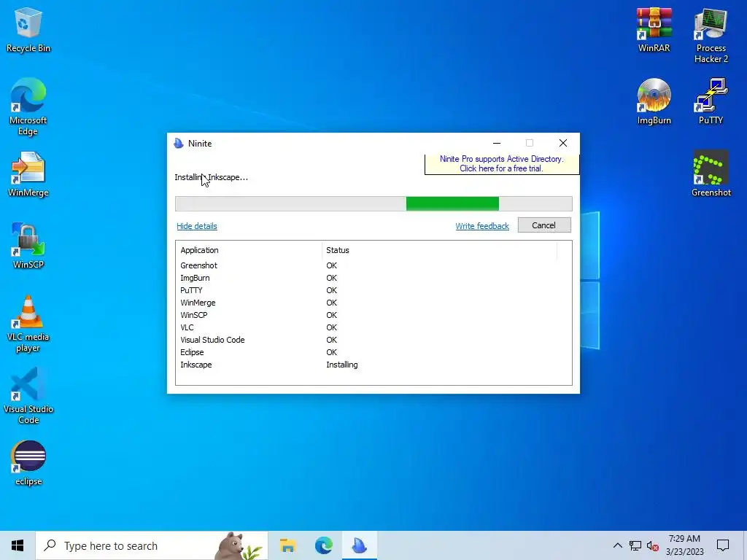Open the Windows Start menu
The width and height of the screenshot is (747, 560).
pyautogui.click(x=18, y=545)
